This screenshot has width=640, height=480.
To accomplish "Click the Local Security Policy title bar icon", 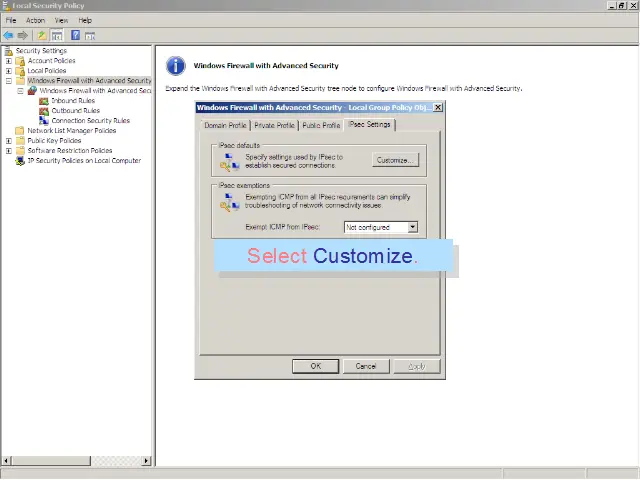I will [x=6, y=6].
